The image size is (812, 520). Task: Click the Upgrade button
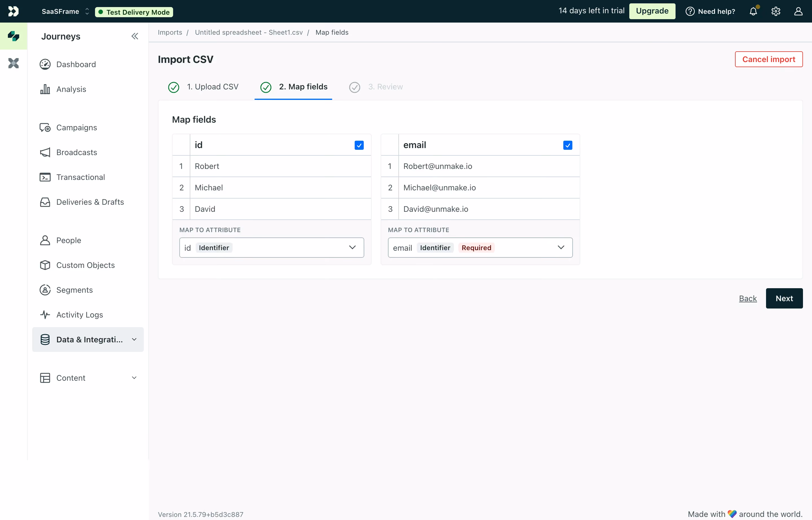(x=652, y=11)
